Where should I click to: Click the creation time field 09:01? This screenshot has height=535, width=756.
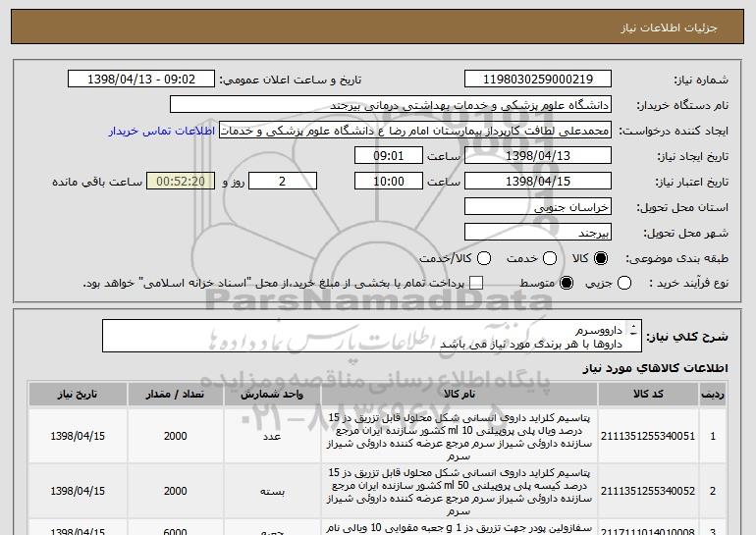coord(389,156)
